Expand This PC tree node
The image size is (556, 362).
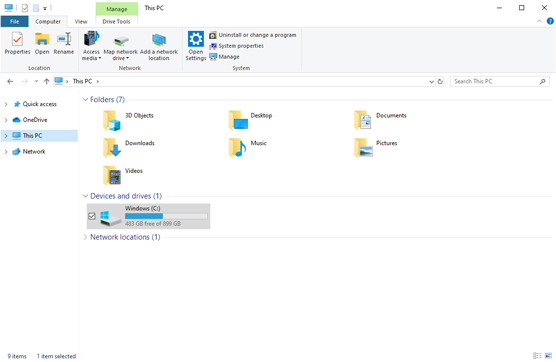tap(6, 136)
